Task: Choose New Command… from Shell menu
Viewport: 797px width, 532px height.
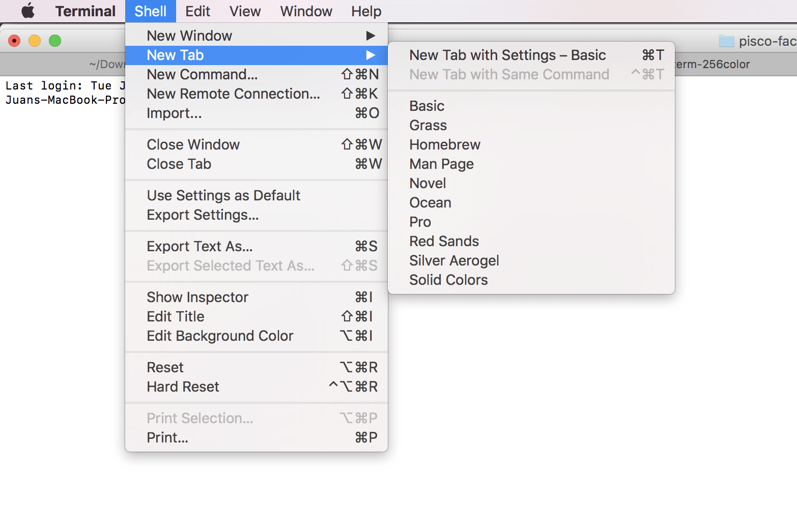Action: [257, 74]
